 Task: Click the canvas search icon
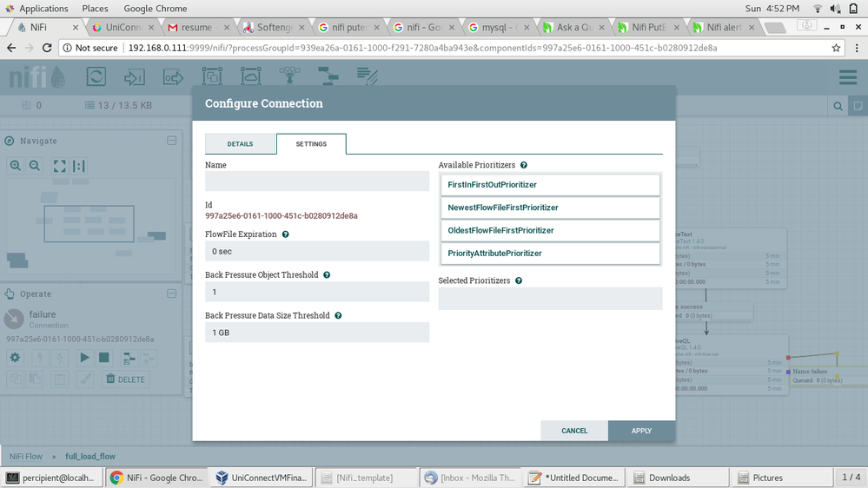(x=838, y=106)
